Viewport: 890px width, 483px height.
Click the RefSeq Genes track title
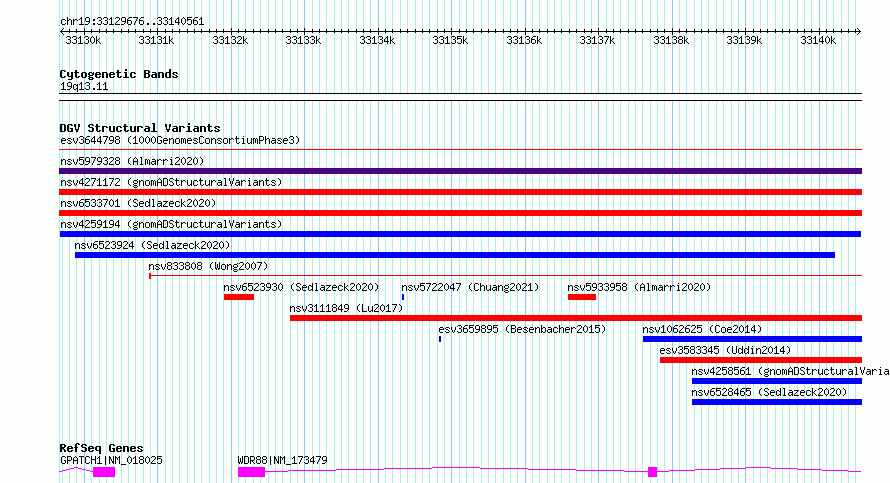point(101,448)
